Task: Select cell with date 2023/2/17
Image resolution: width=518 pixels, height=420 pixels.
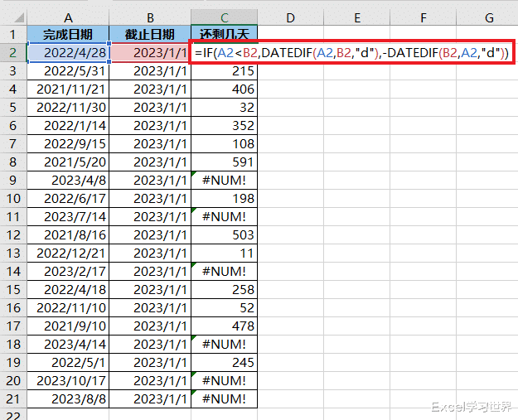Action: (x=68, y=272)
